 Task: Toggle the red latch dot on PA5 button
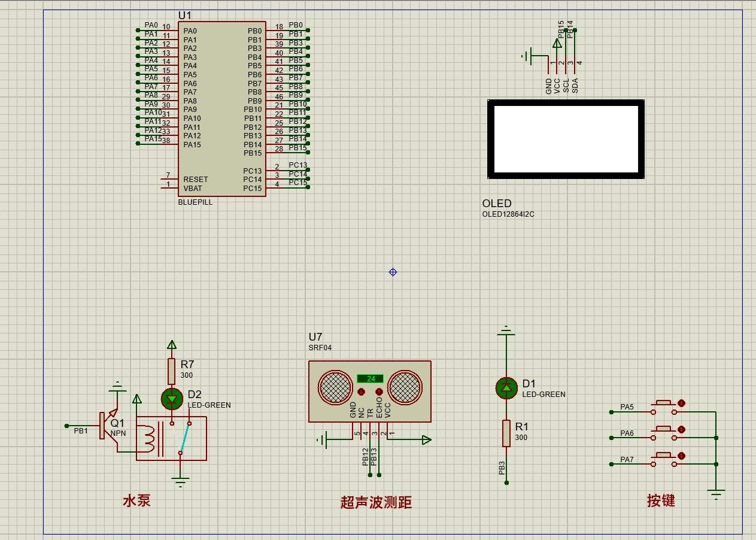click(681, 403)
